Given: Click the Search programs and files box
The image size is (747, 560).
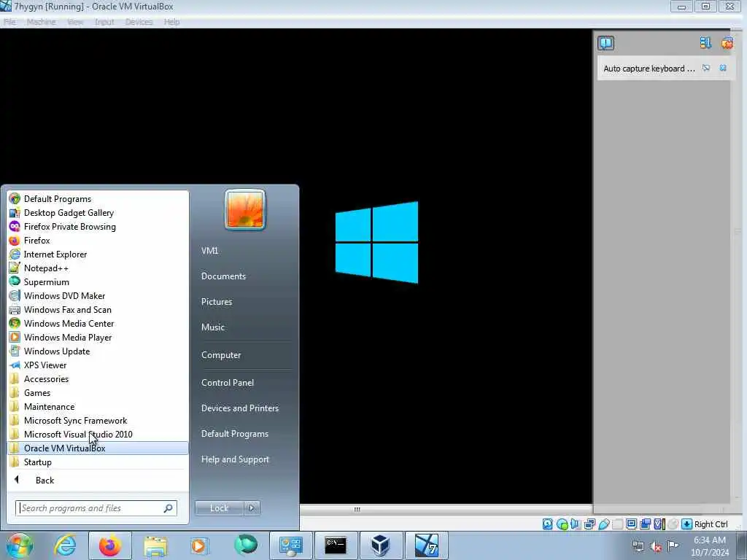Looking at the screenshot, I should click(96, 508).
